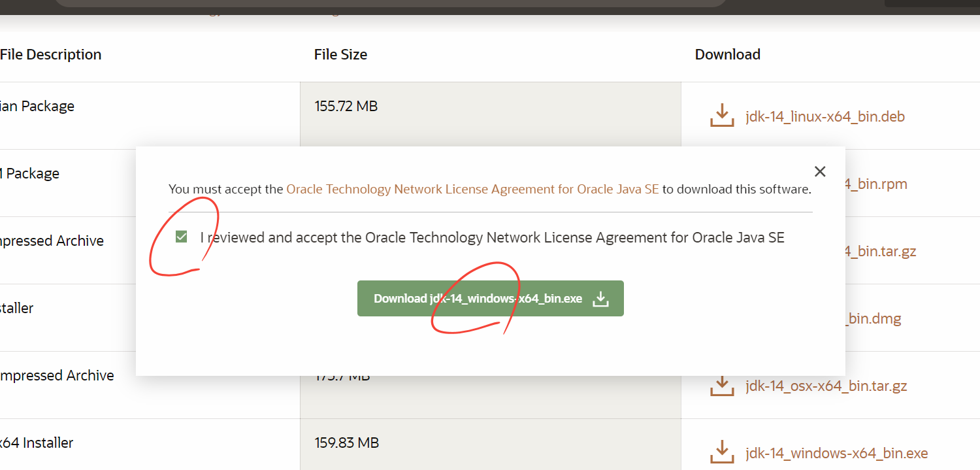Open jdk-14_windows-x64_bin.exe link in table

click(836, 453)
